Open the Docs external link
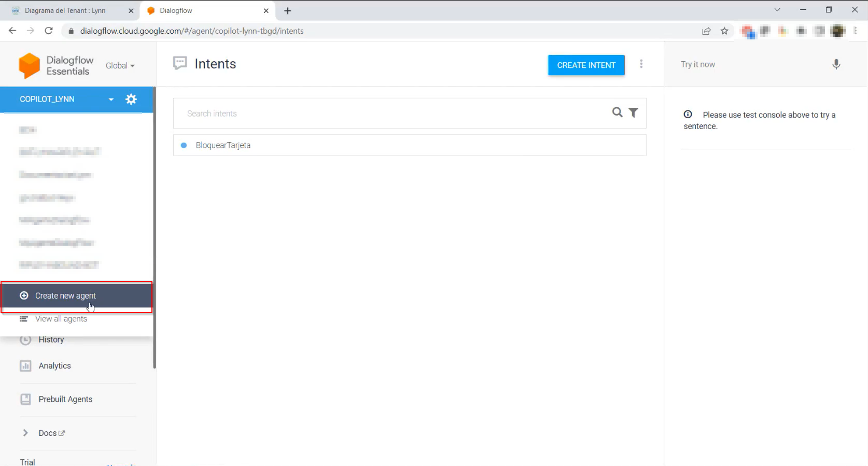Image resolution: width=868 pixels, height=466 pixels. [x=52, y=433]
